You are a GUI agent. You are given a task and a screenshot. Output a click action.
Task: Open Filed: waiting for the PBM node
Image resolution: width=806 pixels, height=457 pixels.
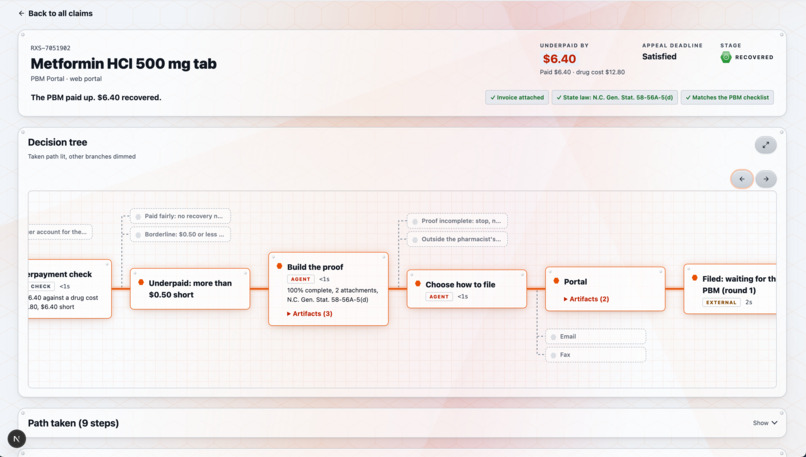coord(729,290)
